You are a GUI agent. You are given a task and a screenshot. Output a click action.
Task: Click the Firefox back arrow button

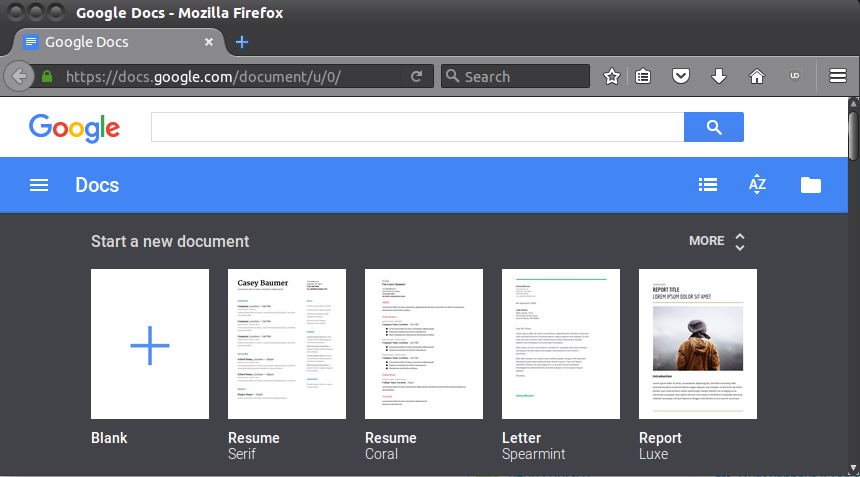coord(19,76)
